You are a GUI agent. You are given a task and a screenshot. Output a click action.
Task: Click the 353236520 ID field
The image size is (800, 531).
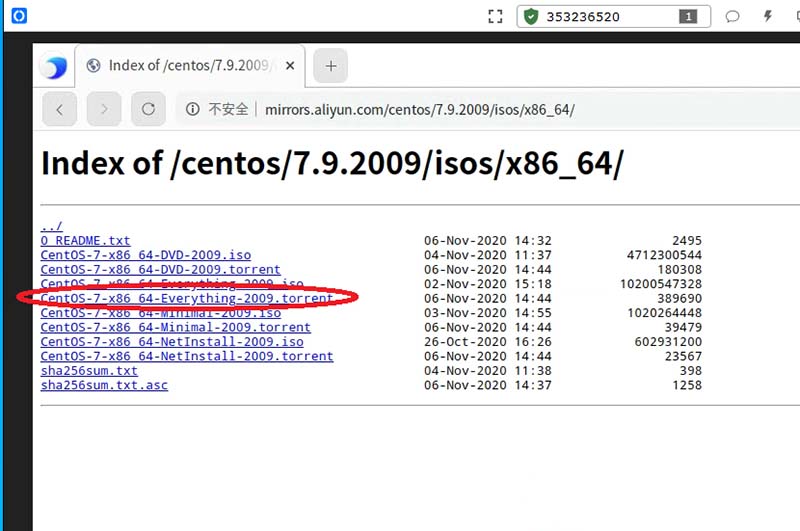(614, 16)
